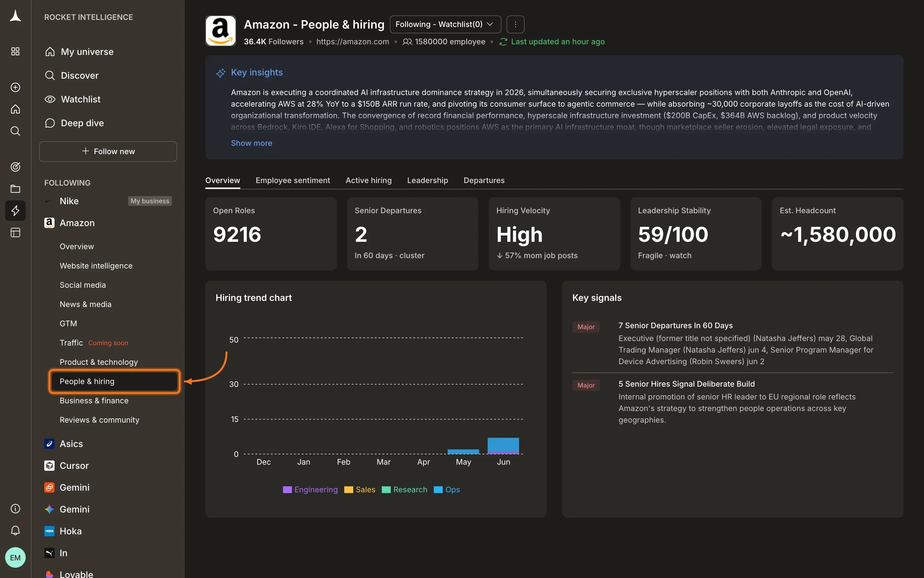Click the Hoka logo icon in following list
This screenshot has width=924, height=578.
49,531
